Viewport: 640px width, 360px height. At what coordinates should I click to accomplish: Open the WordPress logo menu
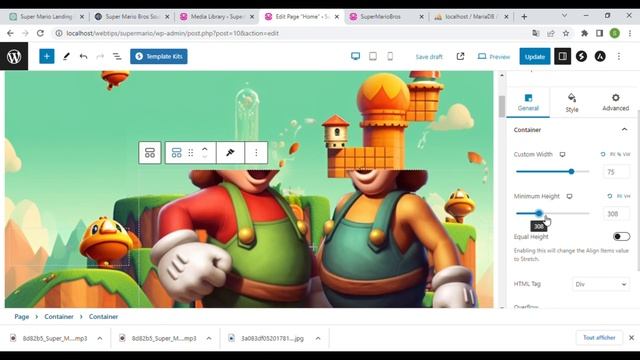coord(14,56)
